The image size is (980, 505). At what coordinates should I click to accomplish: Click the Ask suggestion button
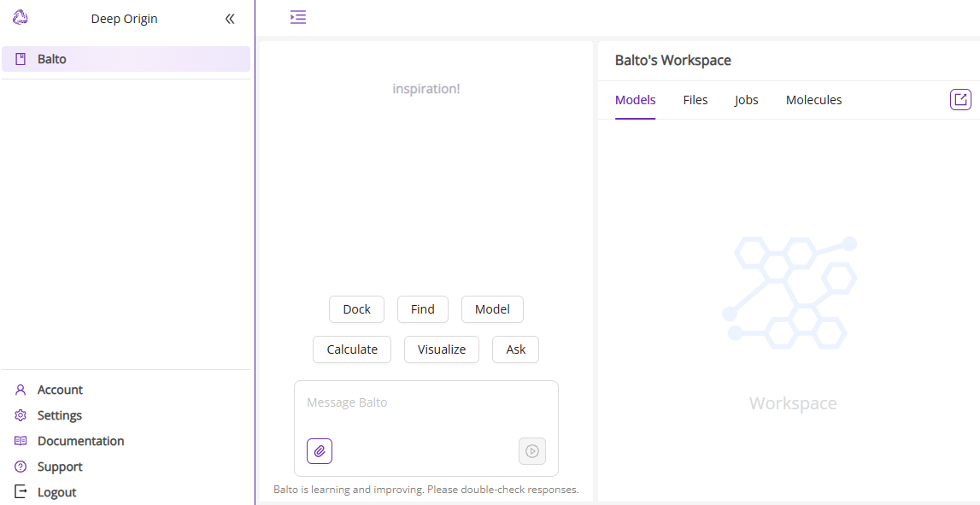point(515,349)
